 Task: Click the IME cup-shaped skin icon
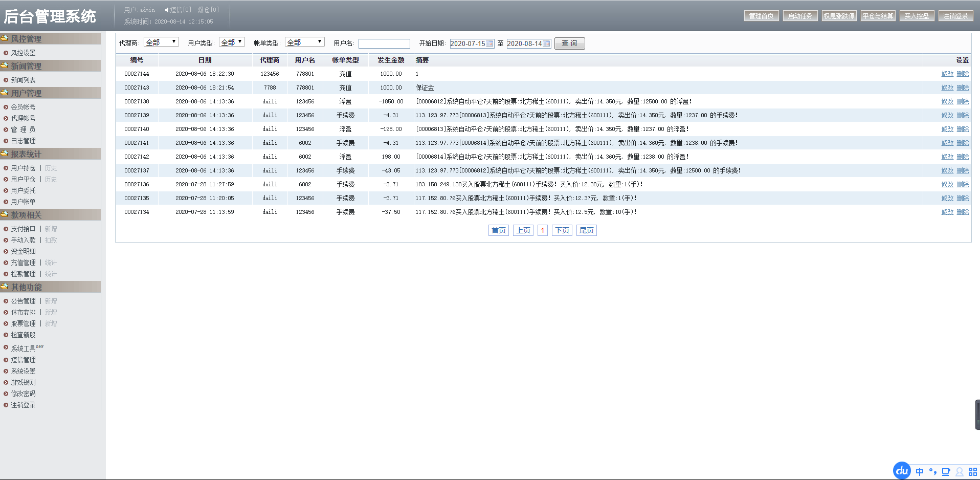point(946,472)
